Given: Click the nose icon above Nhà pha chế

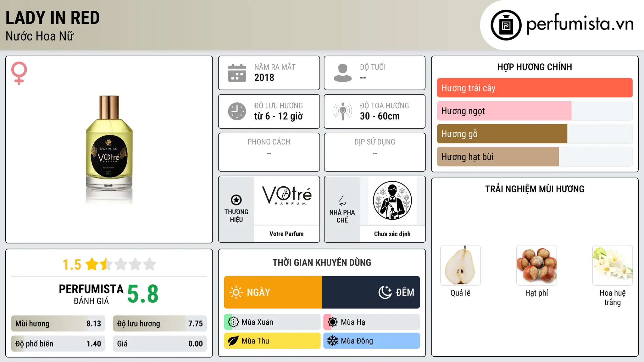Looking at the screenshot, I should (342, 200).
